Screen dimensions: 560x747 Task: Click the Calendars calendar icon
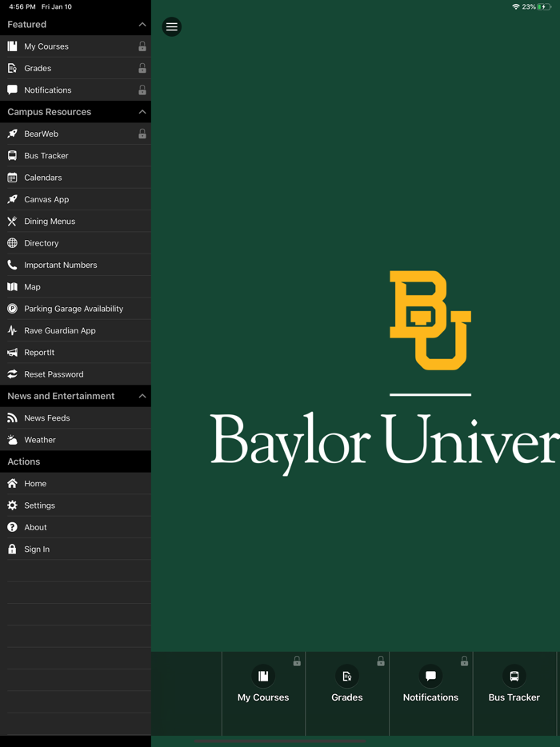pos(12,178)
